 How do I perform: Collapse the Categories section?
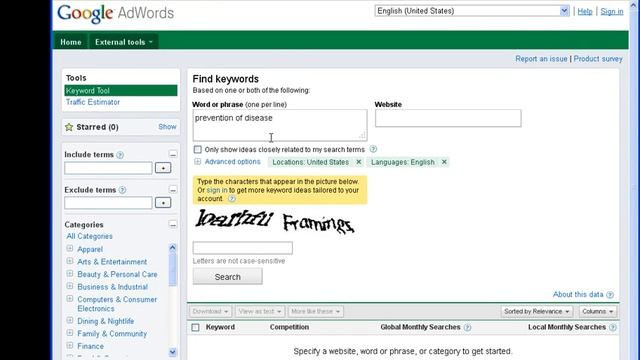[173, 224]
